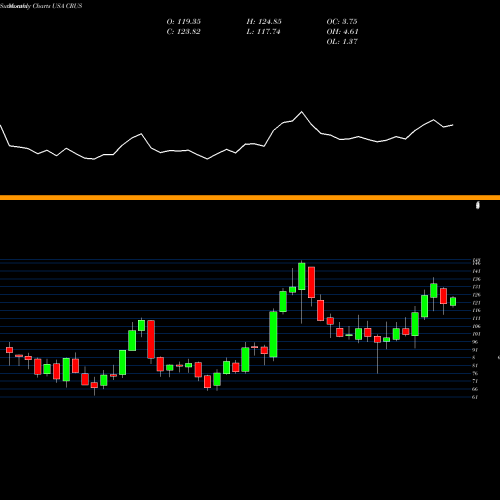Click the most recent green candle at chart end
Screen dimensions: 500x500
pyautogui.click(x=453, y=301)
